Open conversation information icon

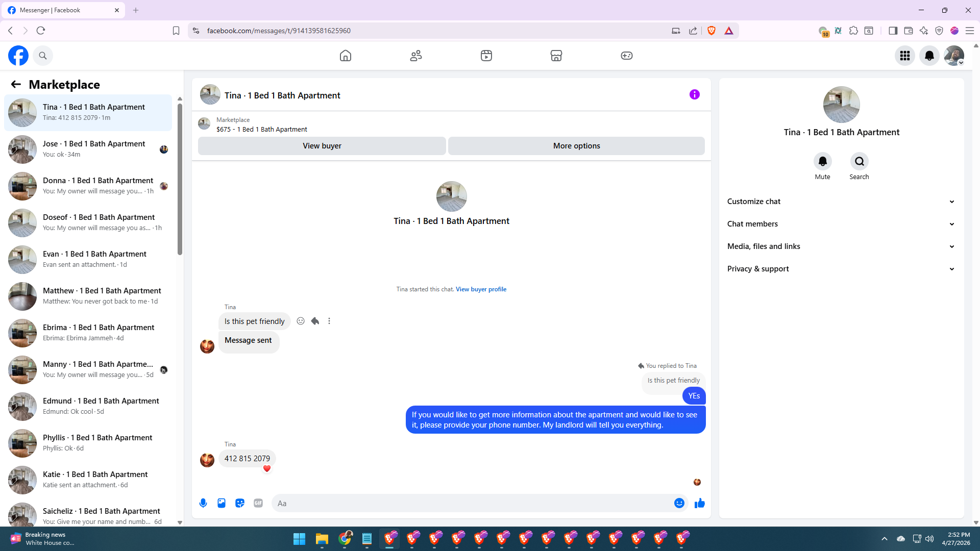pyautogui.click(x=695, y=94)
